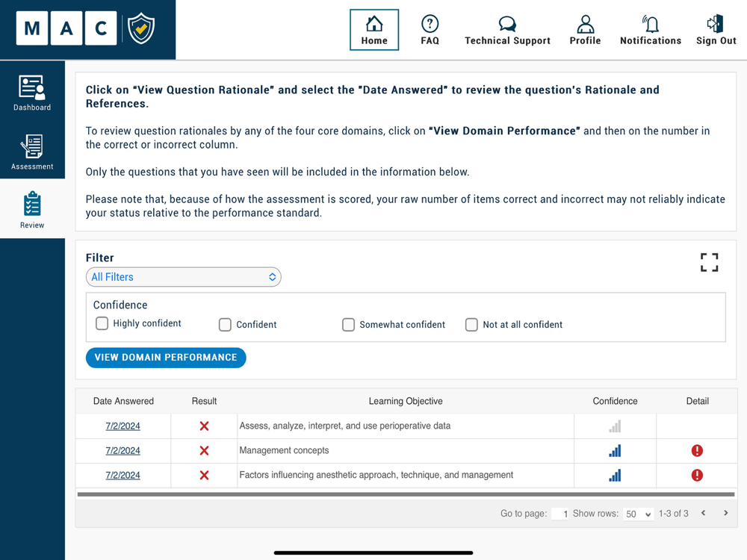Go to previous page arrow
Screen dimensions: 747x560
coord(703,513)
